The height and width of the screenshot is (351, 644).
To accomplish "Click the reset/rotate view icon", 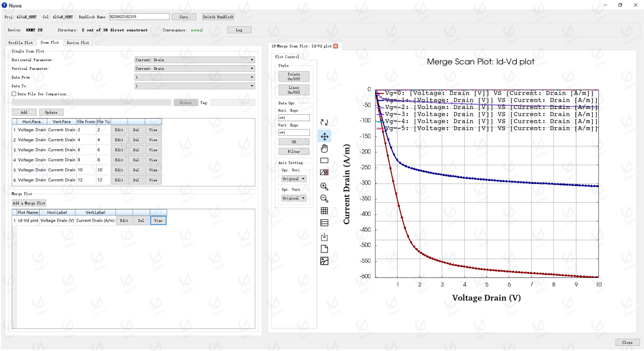I will pos(324,122).
